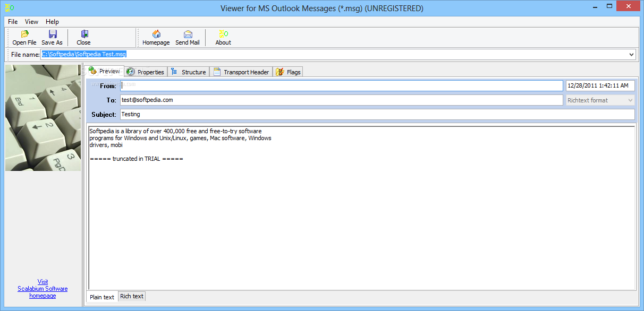Switch to the Structure tab
The width and height of the screenshot is (644, 311).
[x=189, y=72]
